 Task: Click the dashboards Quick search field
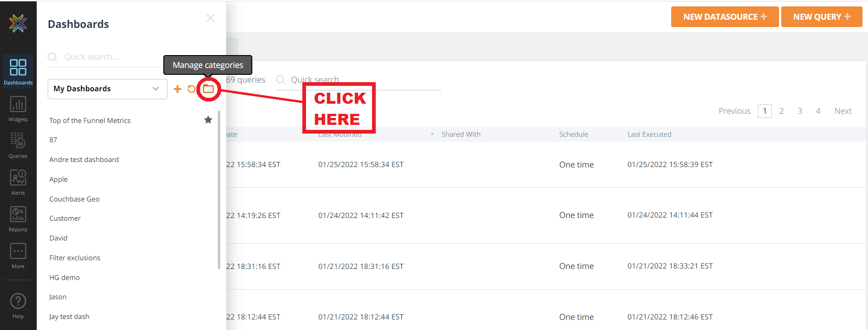110,57
